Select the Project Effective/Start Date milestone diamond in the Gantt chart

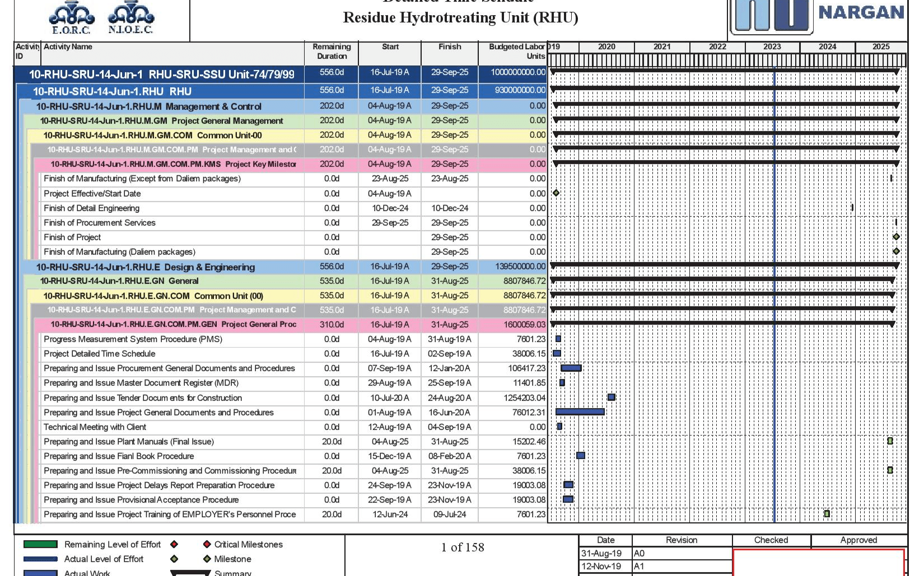556,193
